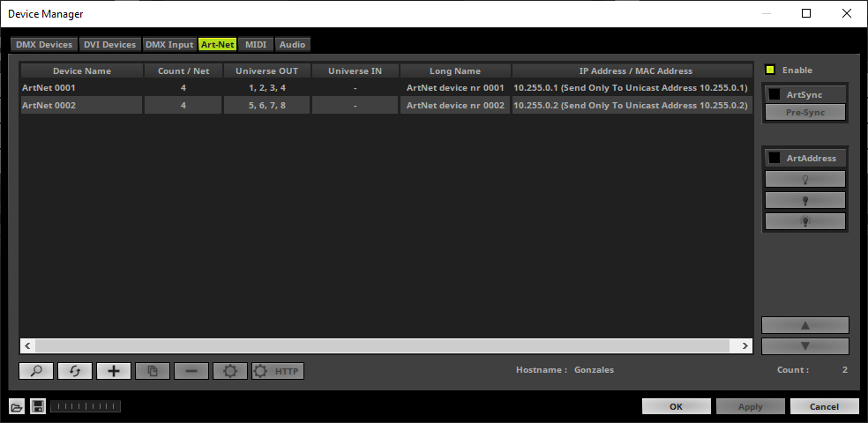Click the Cancel button
Screen dimensions: 868x423
tap(824, 406)
